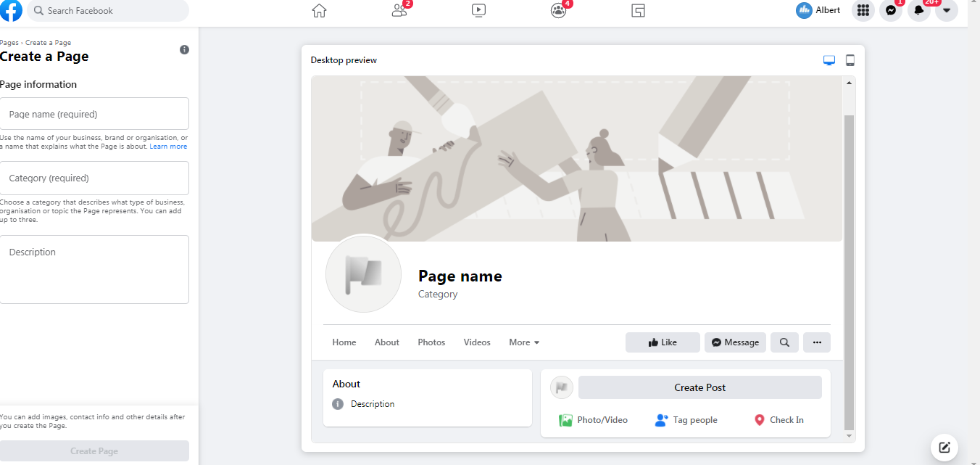Open the account dropdown arrow
This screenshot has width=980, height=465.
point(947,11)
